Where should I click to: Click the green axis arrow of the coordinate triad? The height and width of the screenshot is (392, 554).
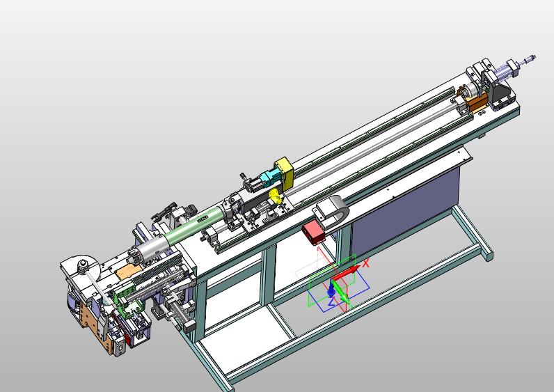[341, 292]
